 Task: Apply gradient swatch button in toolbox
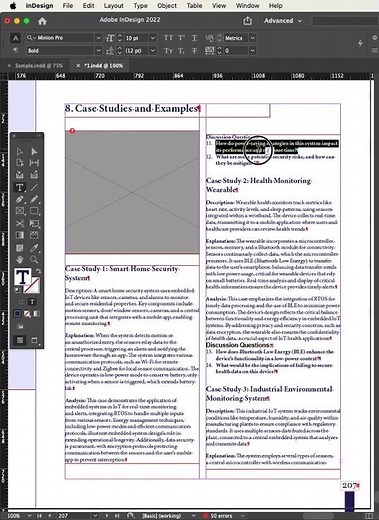pos(37,313)
